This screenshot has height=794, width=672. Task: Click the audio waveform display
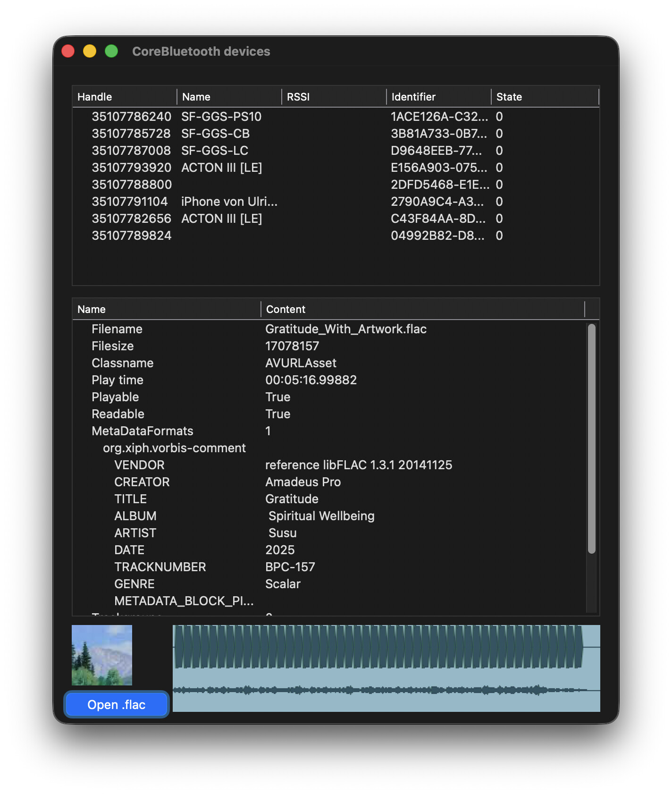[386, 668]
